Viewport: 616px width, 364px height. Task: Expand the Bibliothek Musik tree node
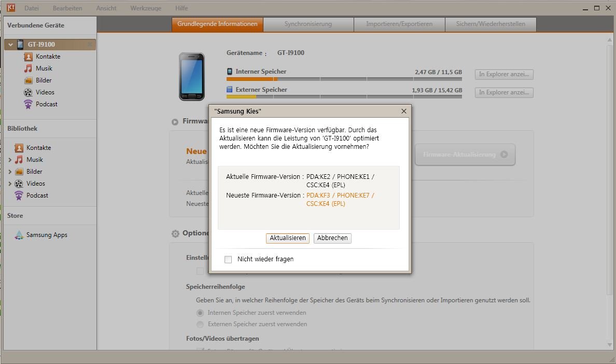[x=10, y=160]
